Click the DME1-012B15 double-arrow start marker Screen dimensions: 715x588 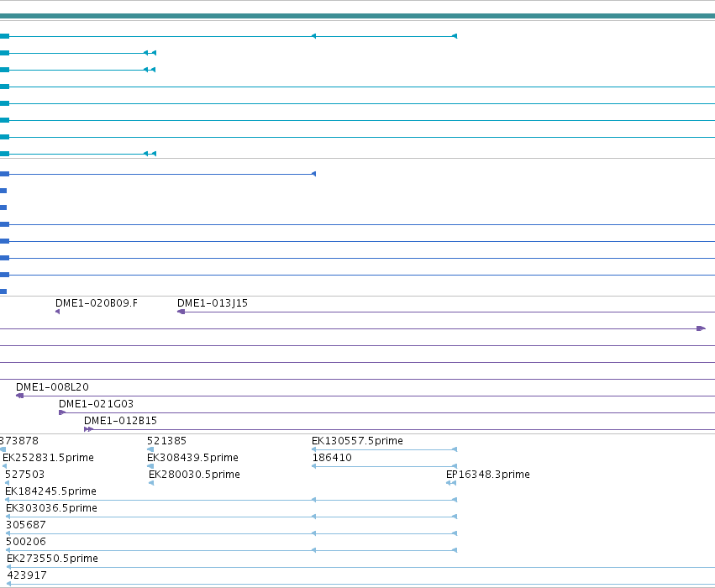[x=89, y=429]
